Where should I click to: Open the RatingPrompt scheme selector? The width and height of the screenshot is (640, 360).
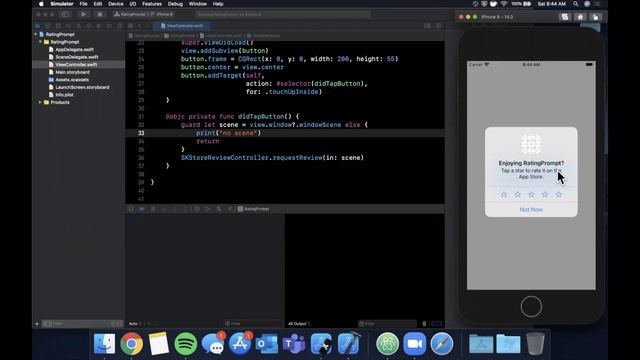(x=130, y=14)
